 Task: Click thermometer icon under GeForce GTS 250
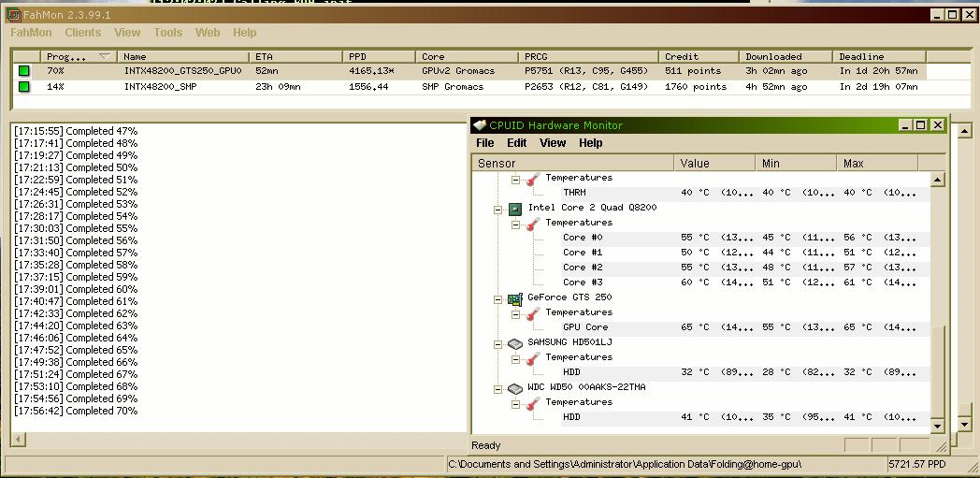tap(532, 313)
